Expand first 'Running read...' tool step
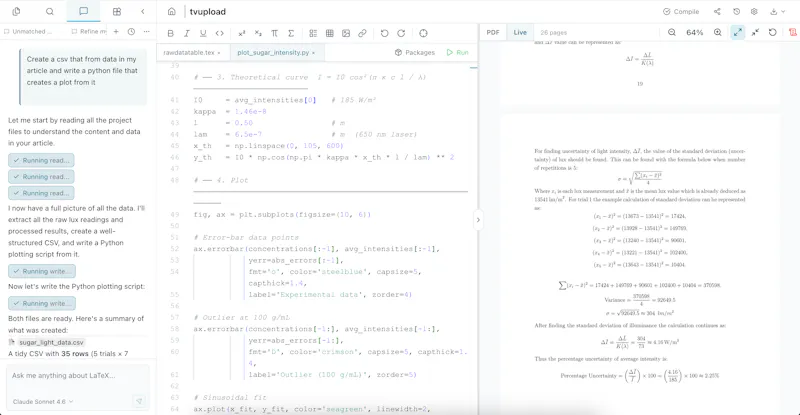The image size is (800, 415). click(41, 160)
